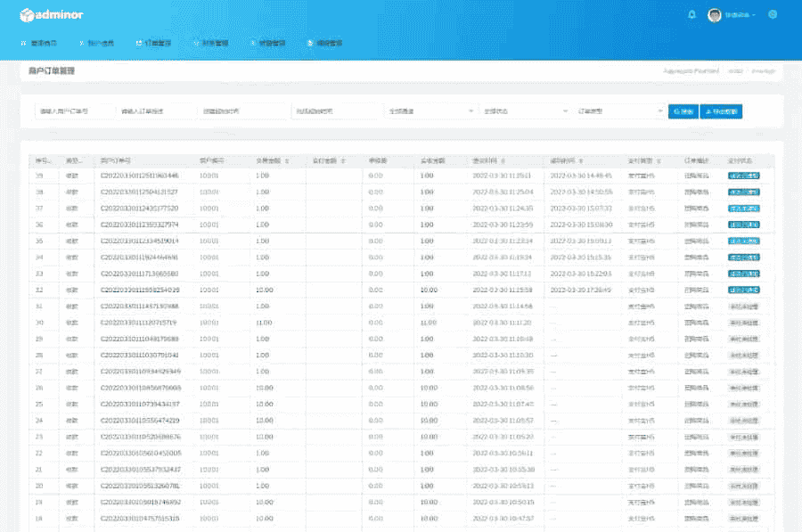This screenshot has width=802, height=532.
Task: Click the blue status badge on row 39
Action: (743, 176)
